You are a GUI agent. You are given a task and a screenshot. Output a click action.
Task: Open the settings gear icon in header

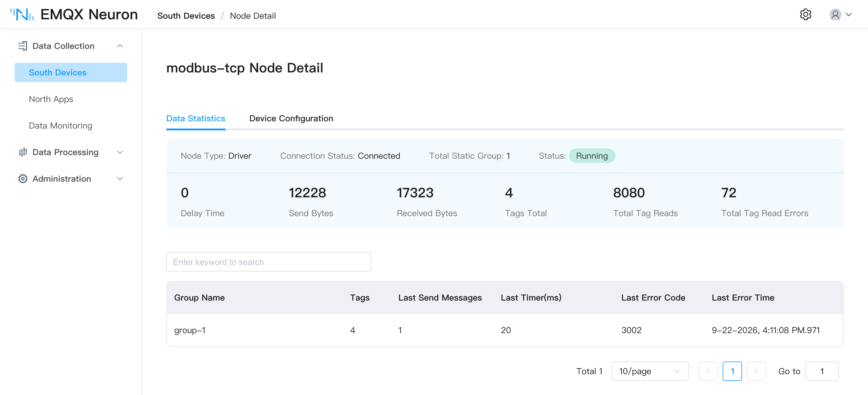pyautogui.click(x=805, y=14)
